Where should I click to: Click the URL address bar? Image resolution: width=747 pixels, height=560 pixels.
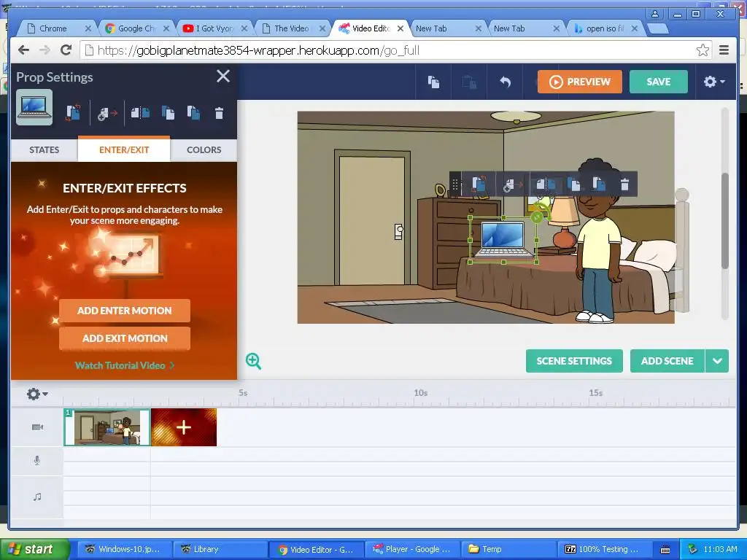click(x=395, y=50)
